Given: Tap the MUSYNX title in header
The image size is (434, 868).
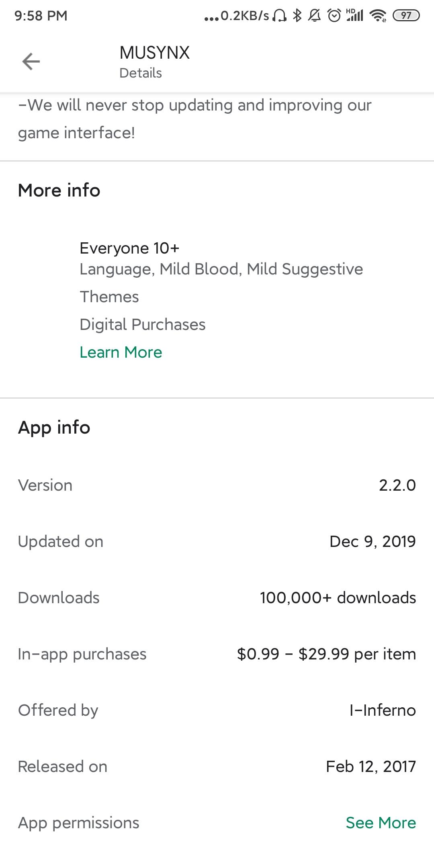Looking at the screenshot, I should coord(155,53).
